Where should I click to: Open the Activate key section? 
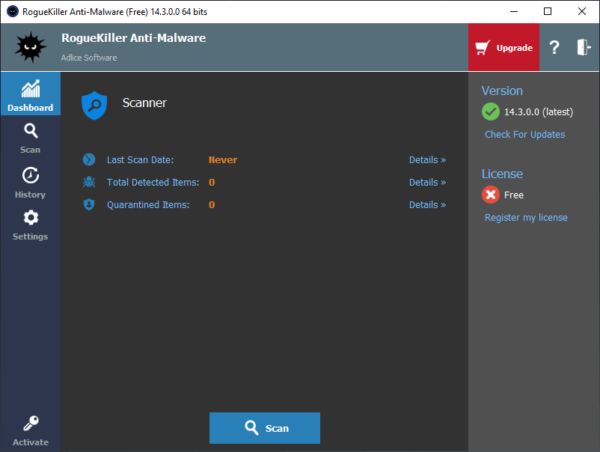(30, 431)
